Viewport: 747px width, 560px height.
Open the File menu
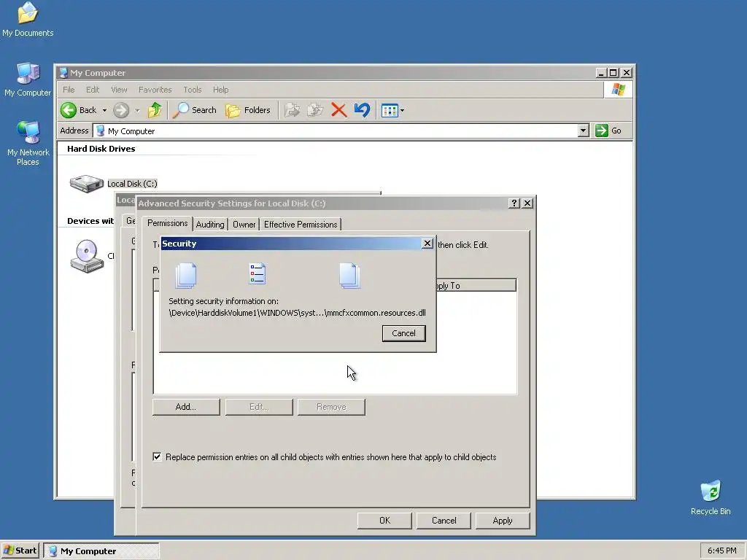(69, 90)
